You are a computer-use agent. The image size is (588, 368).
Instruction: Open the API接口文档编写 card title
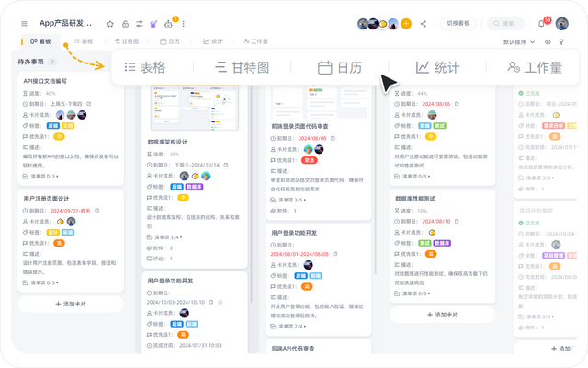(45, 81)
